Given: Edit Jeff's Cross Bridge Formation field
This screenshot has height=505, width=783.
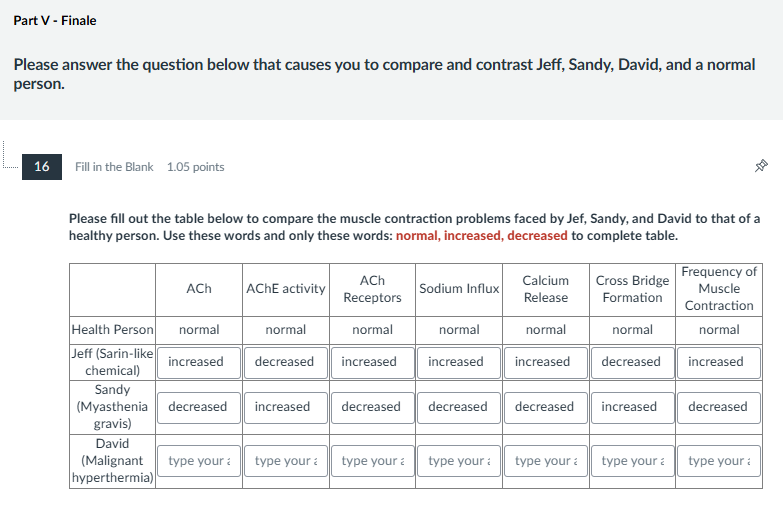Looking at the screenshot, I should [x=632, y=362].
